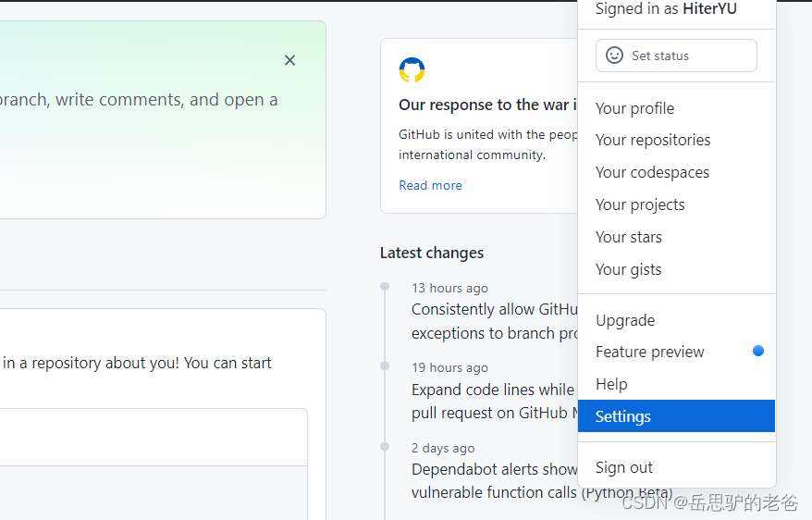Open the 'Consistently allow GitHub' changelog entry
812x520 pixels.
pos(495,321)
